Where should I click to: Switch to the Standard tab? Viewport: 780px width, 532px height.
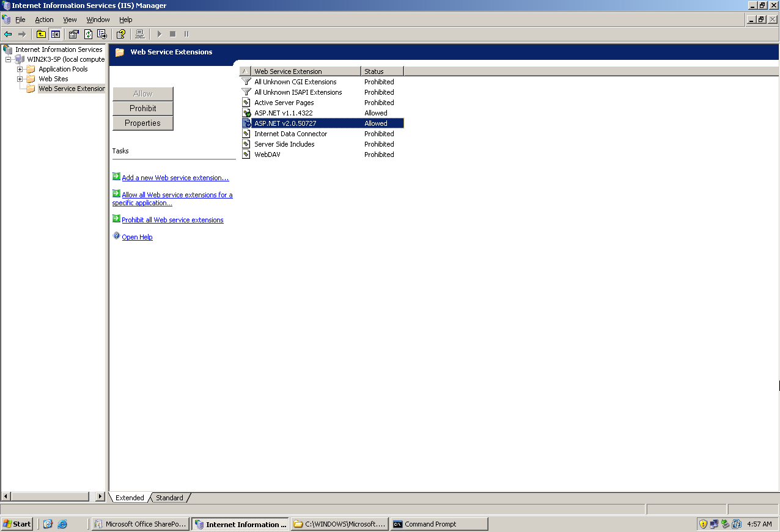(169, 497)
